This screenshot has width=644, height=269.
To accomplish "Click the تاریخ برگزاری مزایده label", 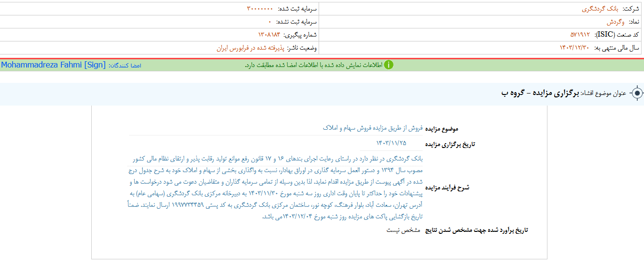I will pos(450,144).
